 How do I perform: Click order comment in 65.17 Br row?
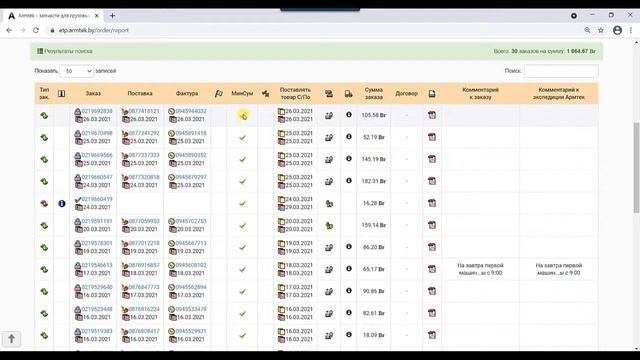(x=480, y=269)
